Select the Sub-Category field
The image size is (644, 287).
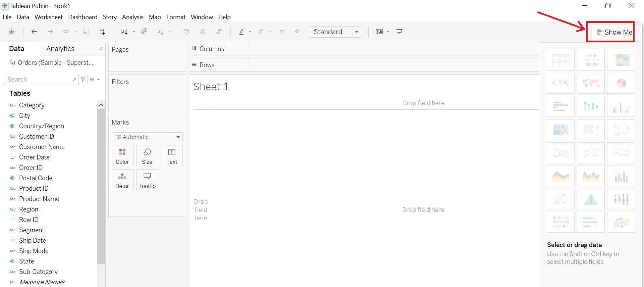click(38, 272)
